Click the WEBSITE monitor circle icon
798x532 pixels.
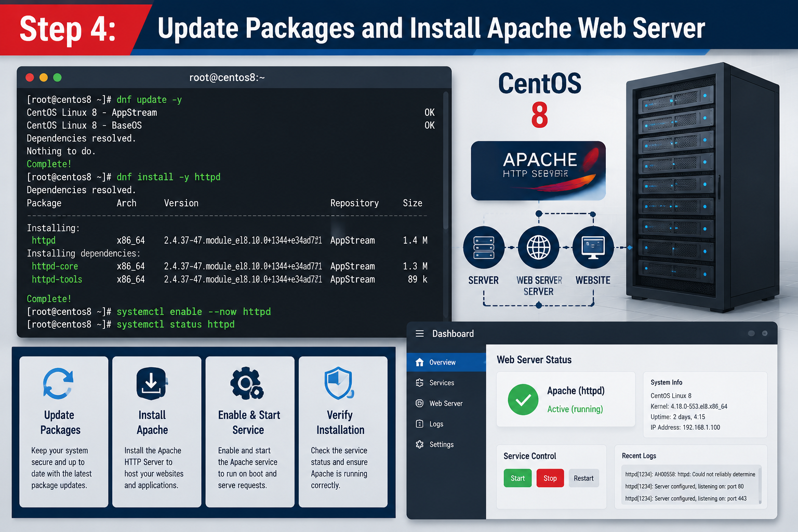tap(593, 247)
